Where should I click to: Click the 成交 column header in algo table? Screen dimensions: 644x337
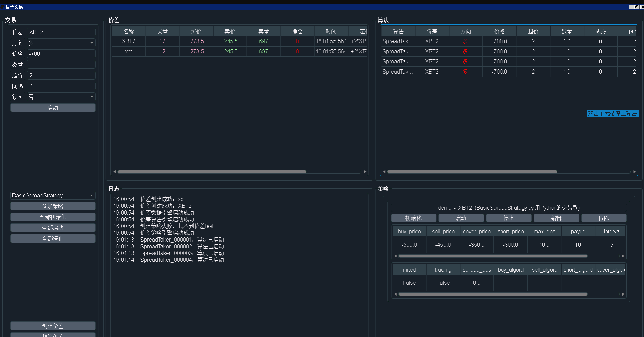click(601, 31)
